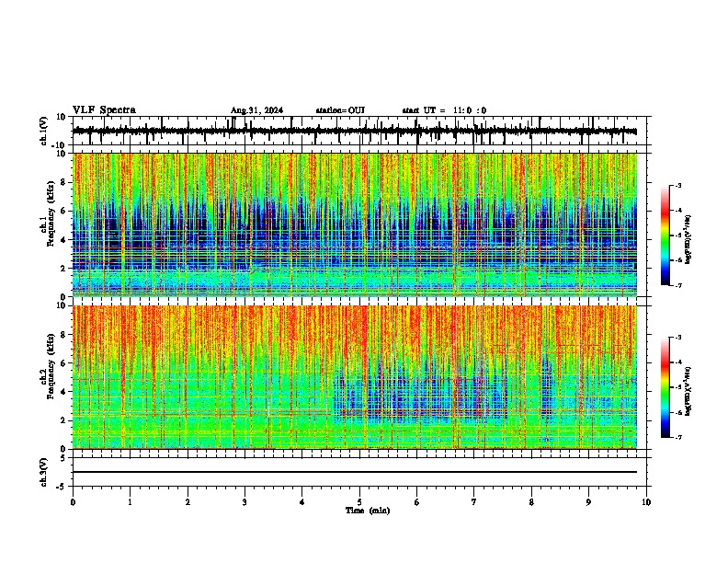The width and height of the screenshot is (728, 563).
Task: Click the 'VLF Spectra' title text
Action: click(x=104, y=110)
